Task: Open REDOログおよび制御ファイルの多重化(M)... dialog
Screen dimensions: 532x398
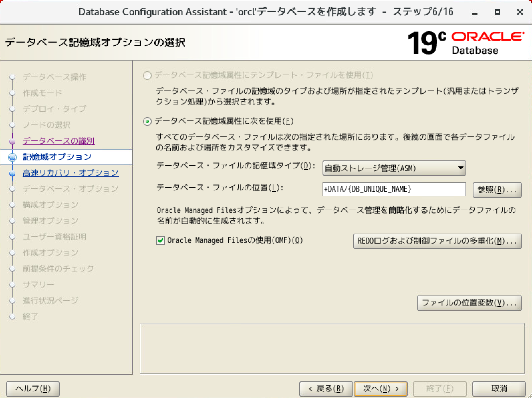Action: tap(437, 241)
